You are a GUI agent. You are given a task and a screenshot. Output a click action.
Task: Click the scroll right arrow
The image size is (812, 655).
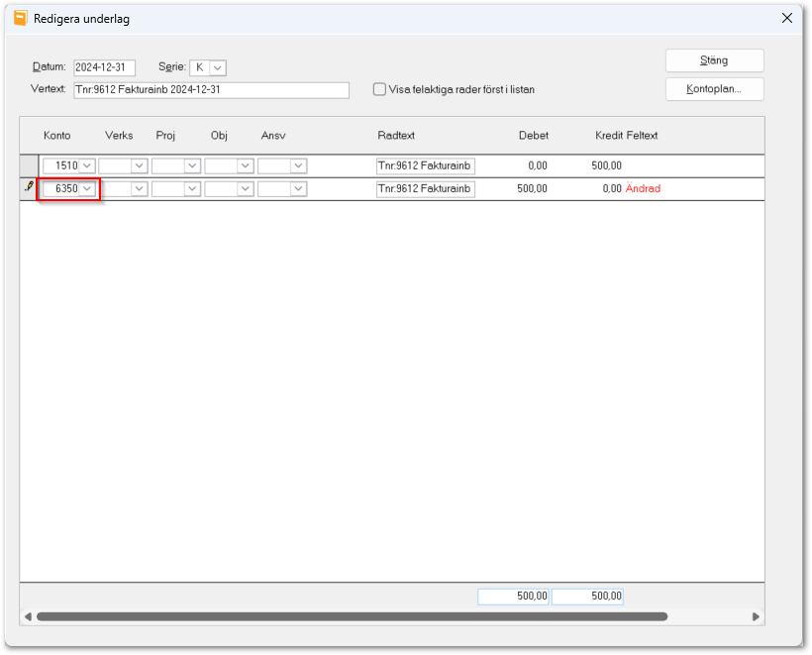click(756, 616)
